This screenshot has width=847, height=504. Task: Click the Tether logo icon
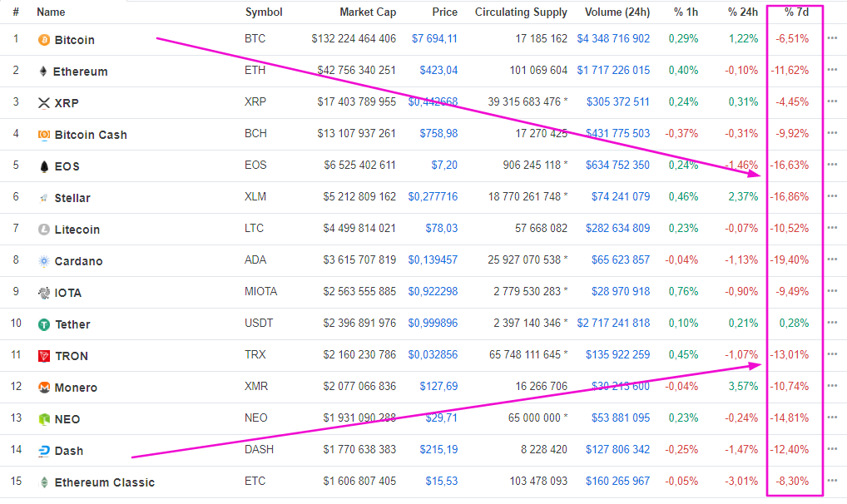point(44,324)
